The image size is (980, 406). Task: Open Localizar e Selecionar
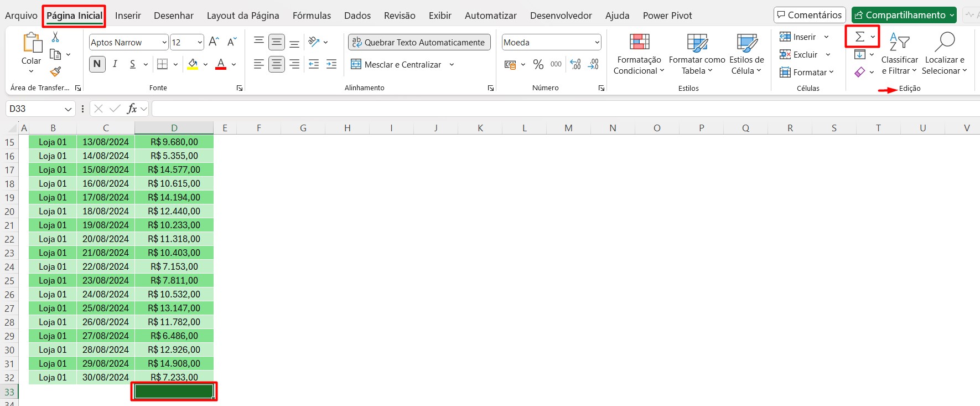click(x=944, y=53)
